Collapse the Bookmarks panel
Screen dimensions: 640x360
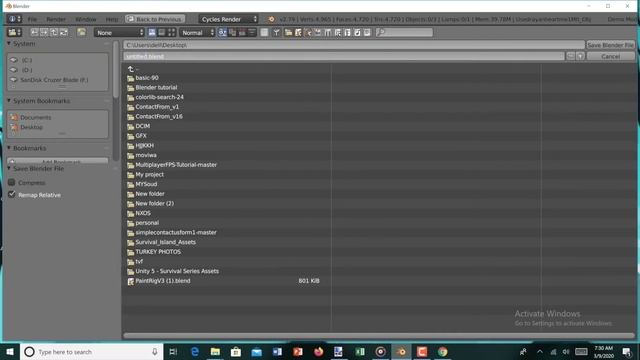tap(9, 148)
